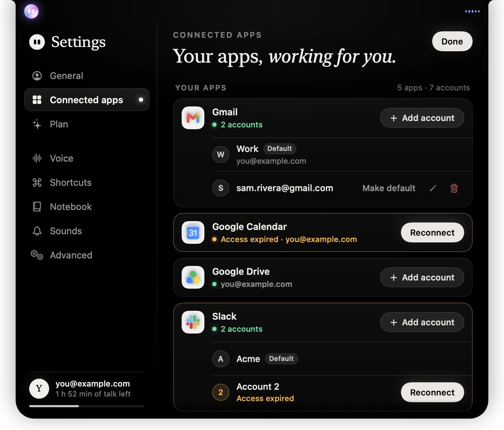
Task: Click the Google Drive app icon
Action: point(193,277)
